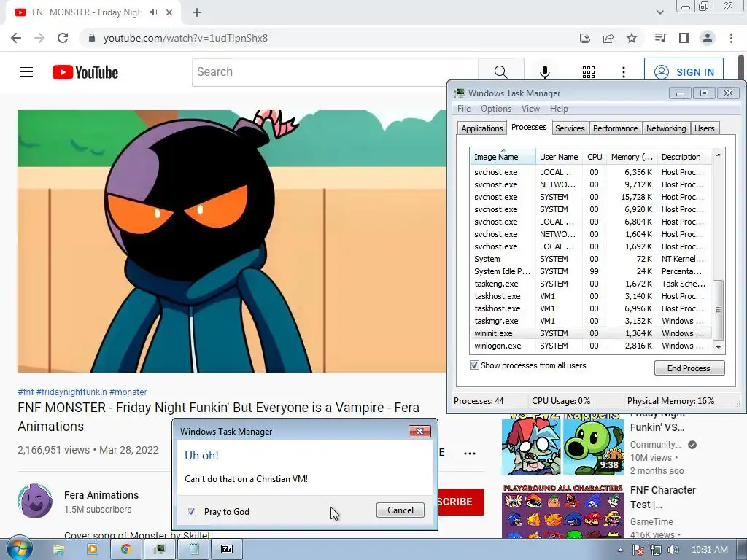The width and height of the screenshot is (747, 560).
Task: Mute tab via speaker icon on tab
Action: [x=153, y=12]
